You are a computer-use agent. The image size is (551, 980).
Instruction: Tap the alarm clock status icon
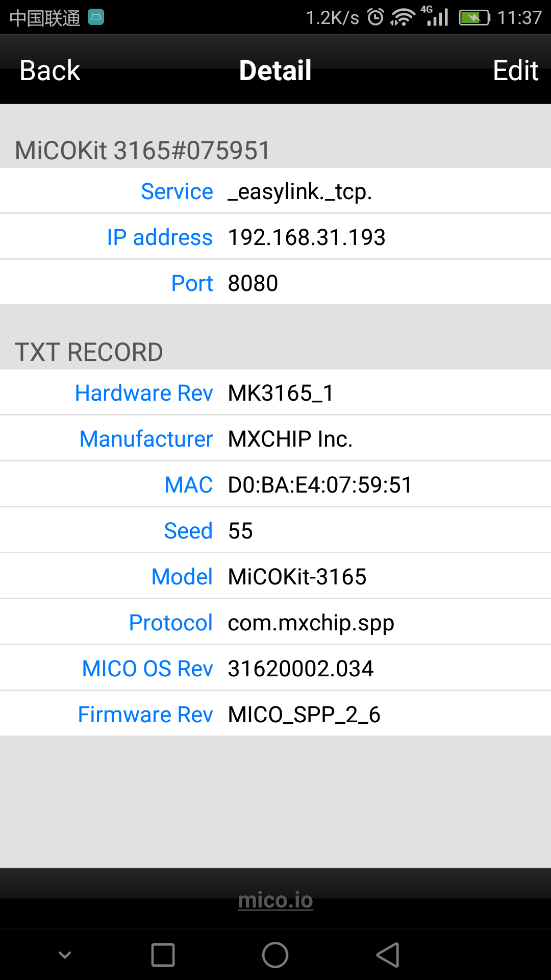(375, 17)
